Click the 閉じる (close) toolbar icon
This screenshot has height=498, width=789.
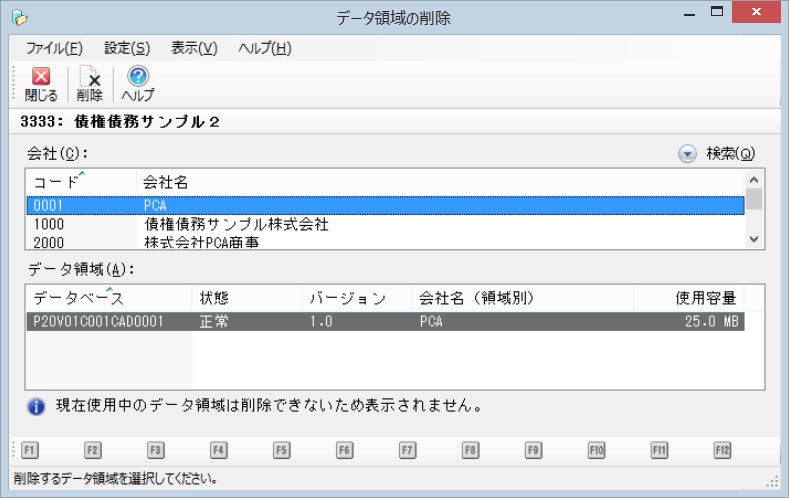(41, 84)
